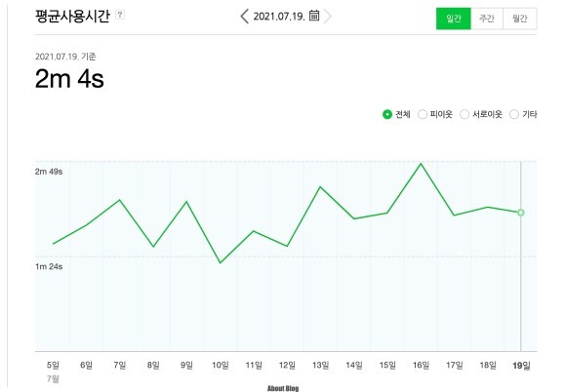Viewport: 566px width, 392px height.
Task: Switch to the 일간 daily tab
Action: pyautogui.click(x=454, y=19)
